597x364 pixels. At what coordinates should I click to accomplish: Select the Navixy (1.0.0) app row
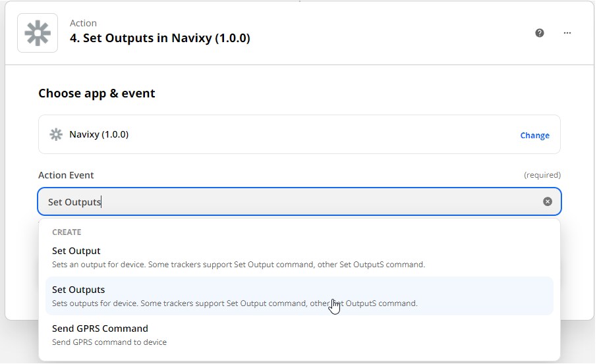299,134
